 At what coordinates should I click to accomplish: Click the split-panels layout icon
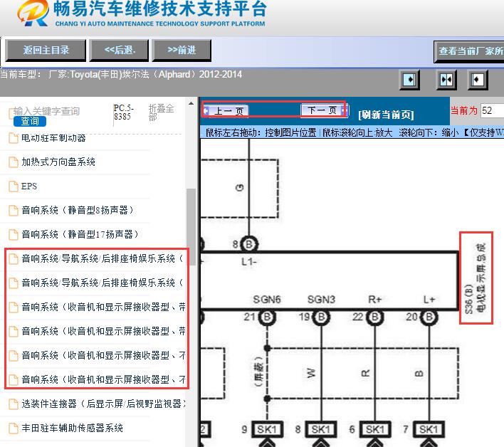[446, 80]
